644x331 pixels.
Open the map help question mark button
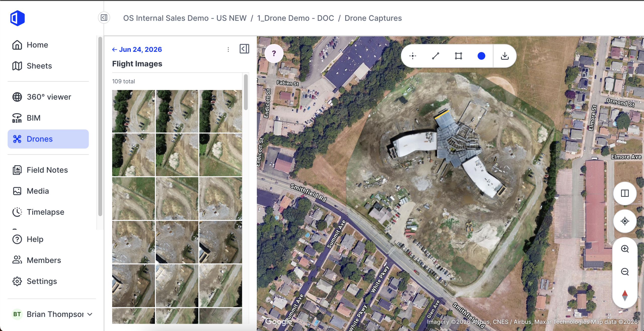tap(274, 53)
